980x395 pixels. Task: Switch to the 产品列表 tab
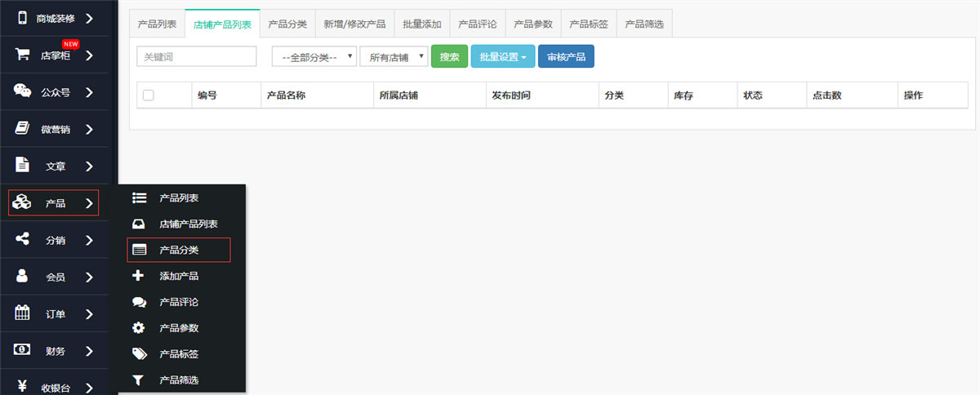157,24
